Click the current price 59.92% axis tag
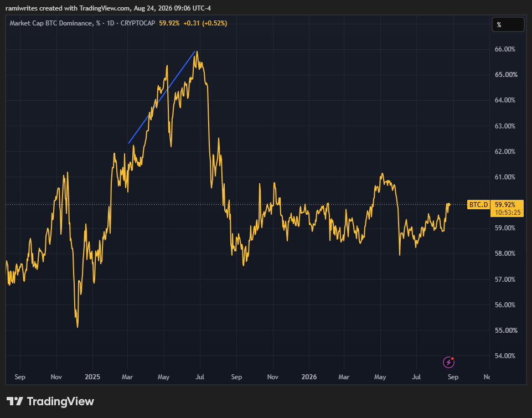Image resolution: width=532 pixels, height=418 pixels. pyautogui.click(x=507, y=205)
